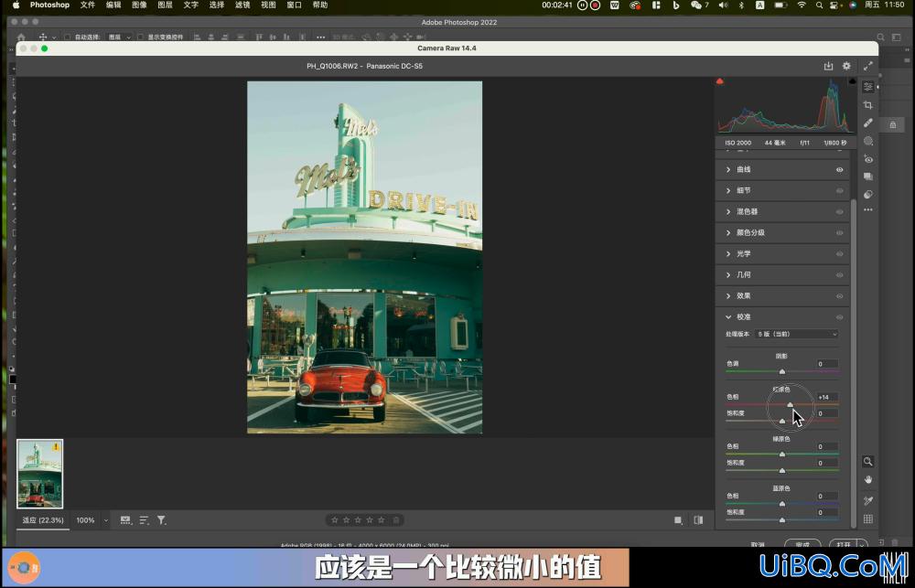
Task: Click the filmstrip toggle icon
Action: 125,519
